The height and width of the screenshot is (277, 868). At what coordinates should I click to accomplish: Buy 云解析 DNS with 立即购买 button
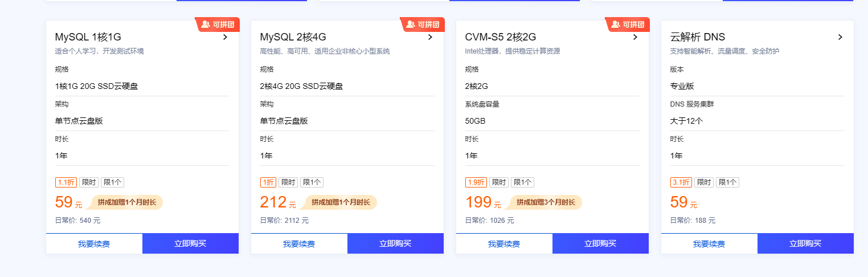805,243
